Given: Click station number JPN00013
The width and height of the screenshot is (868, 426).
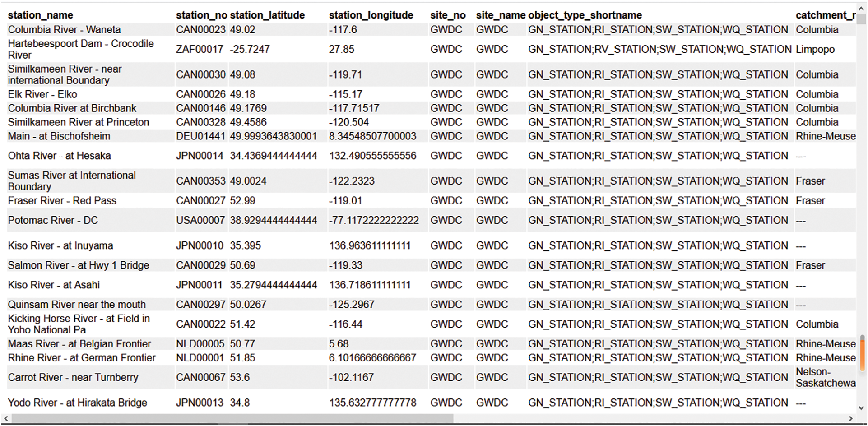Looking at the screenshot, I should (200, 403).
